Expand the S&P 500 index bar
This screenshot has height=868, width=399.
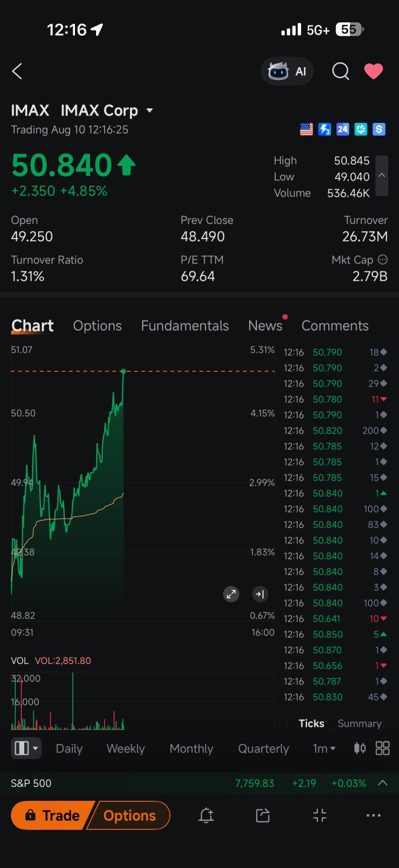(x=382, y=783)
